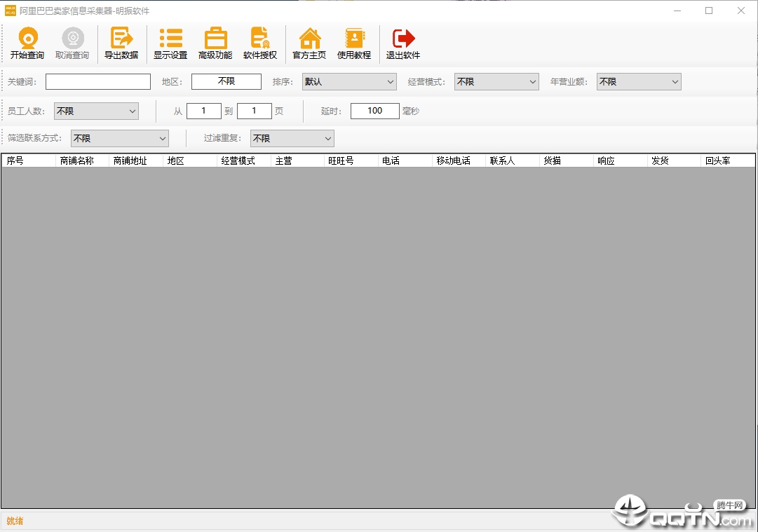
Task: Click the 关键词 keyword input field
Action: (x=98, y=82)
